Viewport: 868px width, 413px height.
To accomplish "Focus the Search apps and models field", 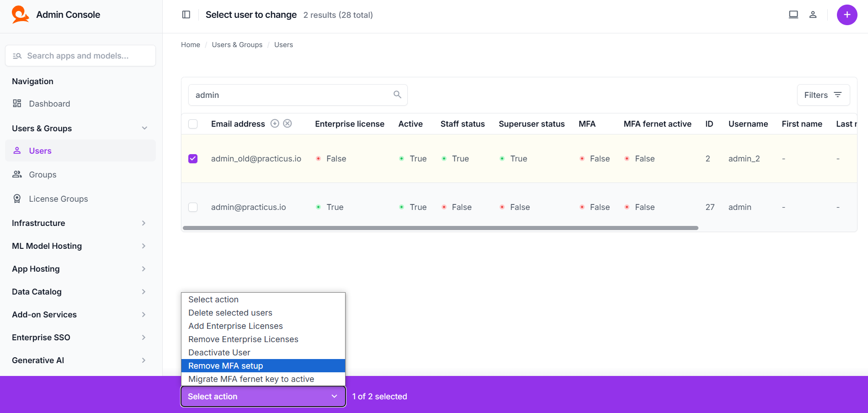I will tap(80, 56).
